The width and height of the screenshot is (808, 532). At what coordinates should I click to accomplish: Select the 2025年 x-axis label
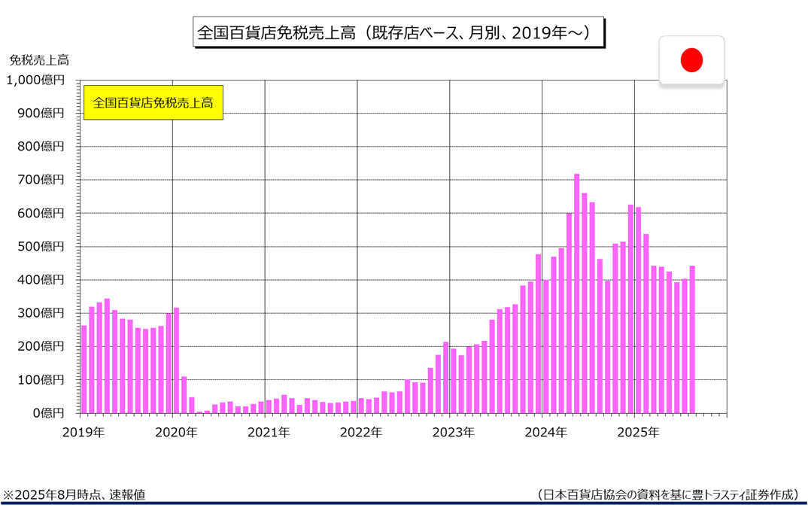pos(638,433)
